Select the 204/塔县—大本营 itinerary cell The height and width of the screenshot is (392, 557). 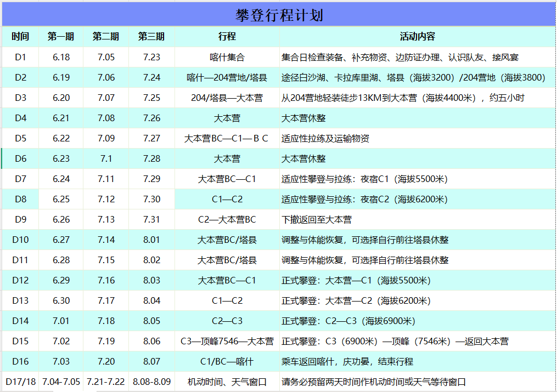(227, 98)
